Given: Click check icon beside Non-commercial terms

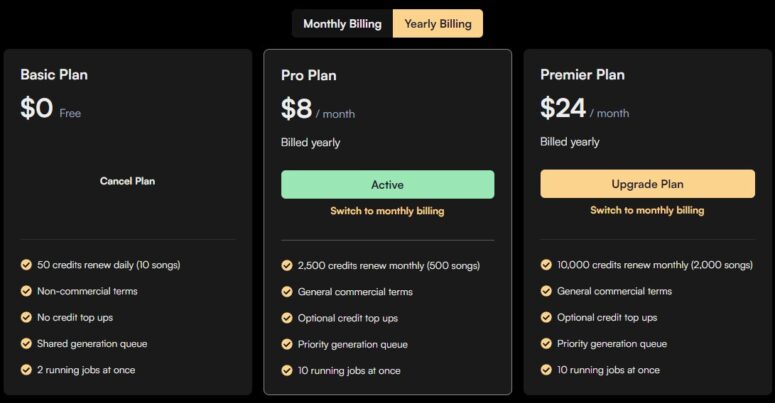Looking at the screenshot, I should pyautogui.click(x=26, y=291).
